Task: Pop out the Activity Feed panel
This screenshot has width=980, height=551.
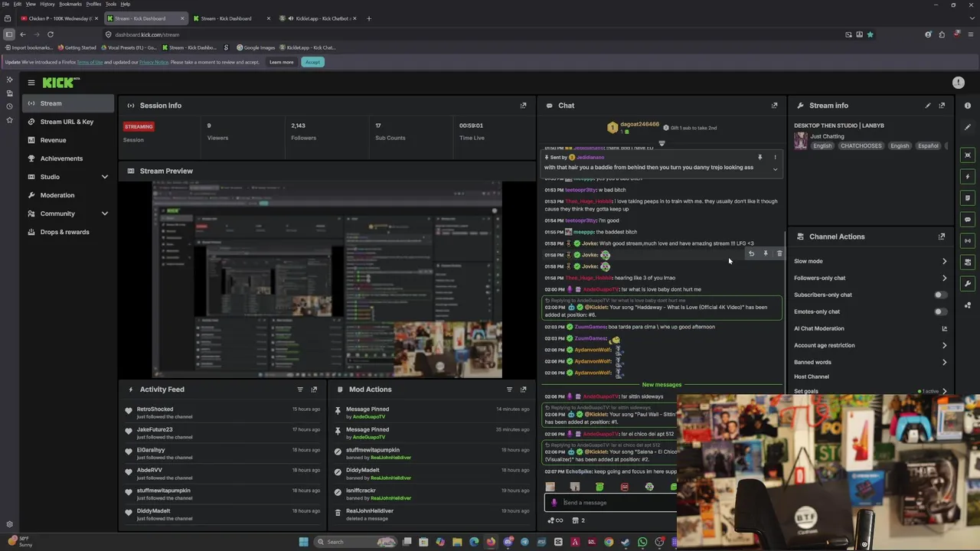Action: click(314, 390)
